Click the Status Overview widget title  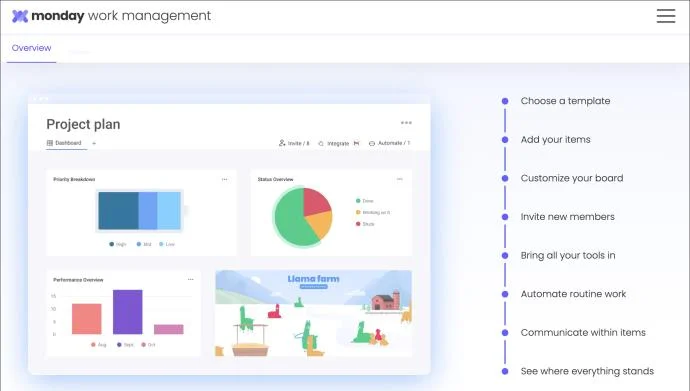point(275,179)
